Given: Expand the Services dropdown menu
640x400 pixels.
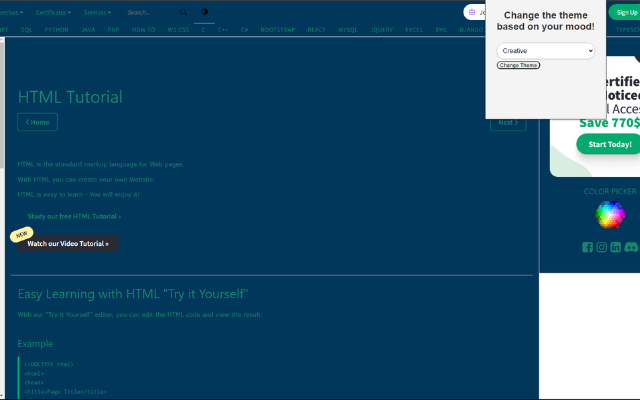Looking at the screenshot, I should tap(97, 12).
